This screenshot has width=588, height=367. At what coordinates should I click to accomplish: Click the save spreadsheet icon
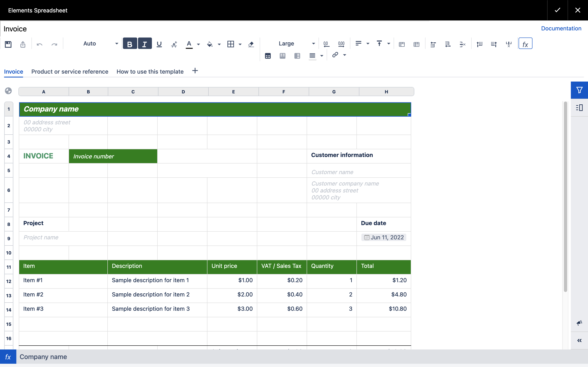8,44
